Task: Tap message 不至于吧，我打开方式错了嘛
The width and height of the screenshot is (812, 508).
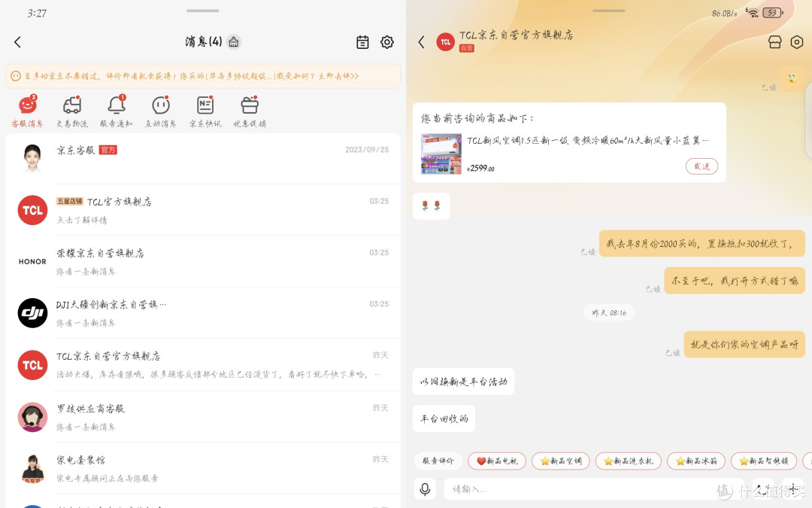Action: pyautogui.click(x=735, y=281)
